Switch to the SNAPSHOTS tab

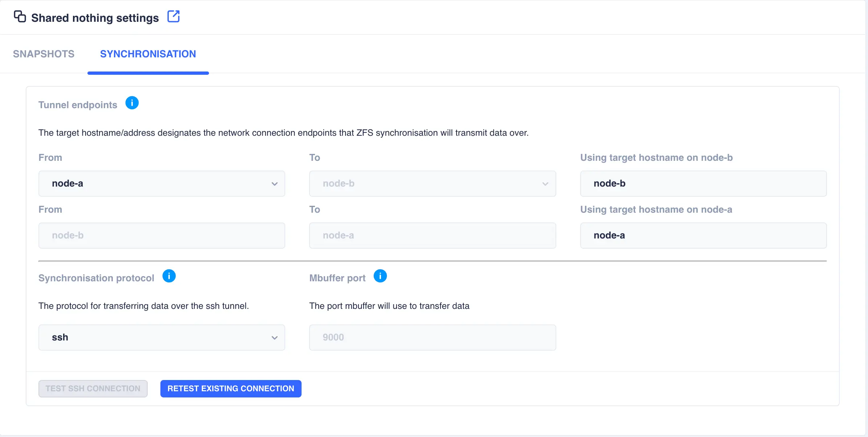[43, 54]
